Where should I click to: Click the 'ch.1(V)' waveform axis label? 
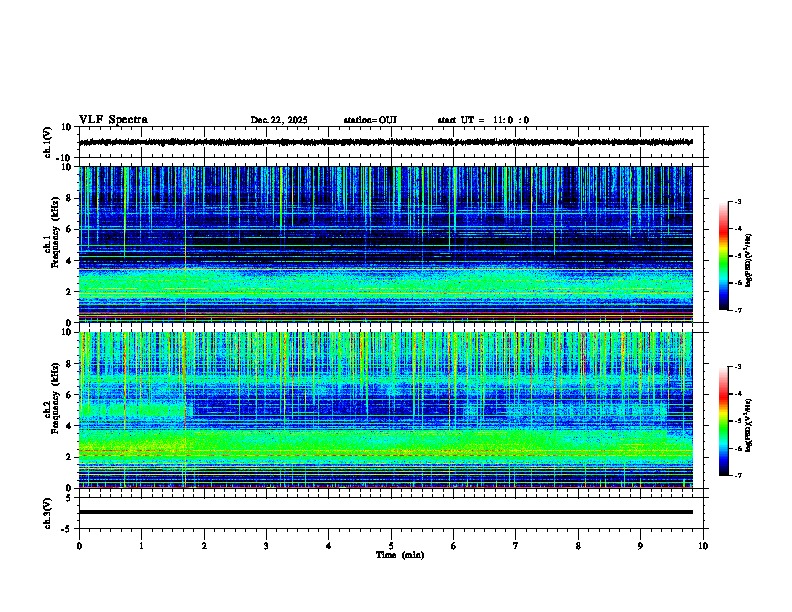click(x=48, y=142)
